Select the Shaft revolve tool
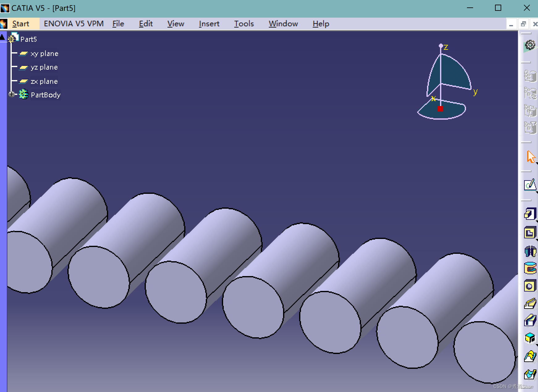The height and width of the screenshot is (392, 538). [530, 251]
